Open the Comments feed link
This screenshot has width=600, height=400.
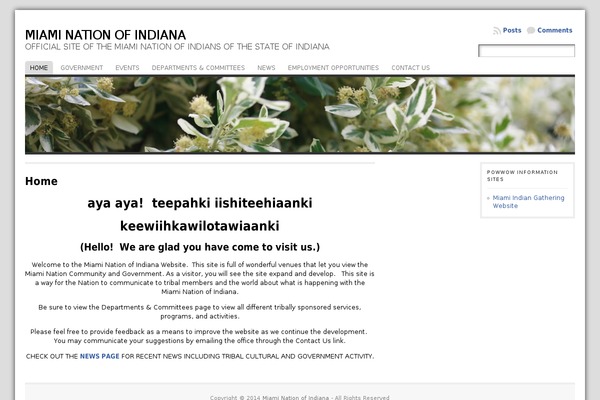(x=554, y=30)
